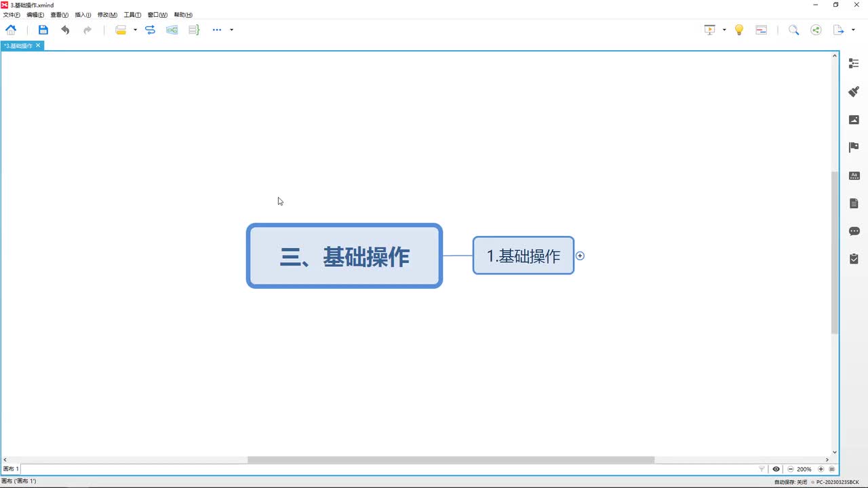Click the scroll up arrow

(835, 56)
